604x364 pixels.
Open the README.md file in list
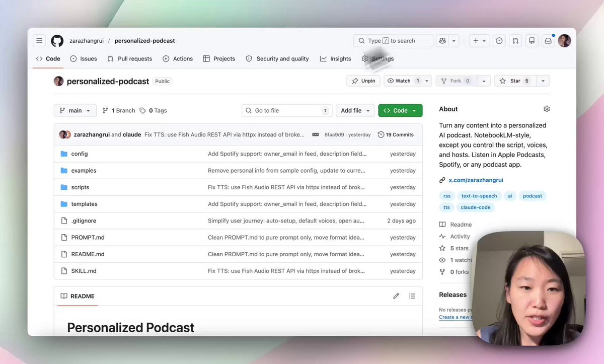click(88, 254)
